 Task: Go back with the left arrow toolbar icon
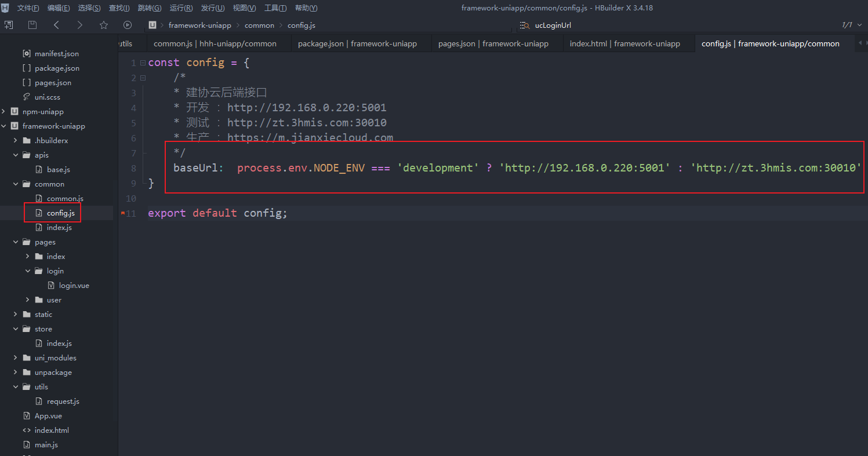[x=56, y=25]
